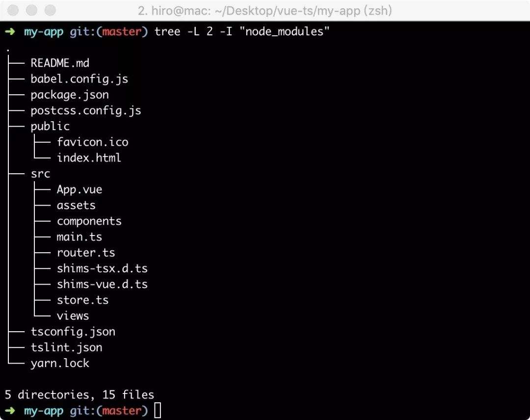Select tsconfig.json in the tree
The width and height of the screenshot is (530, 420).
[x=73, y=332]
